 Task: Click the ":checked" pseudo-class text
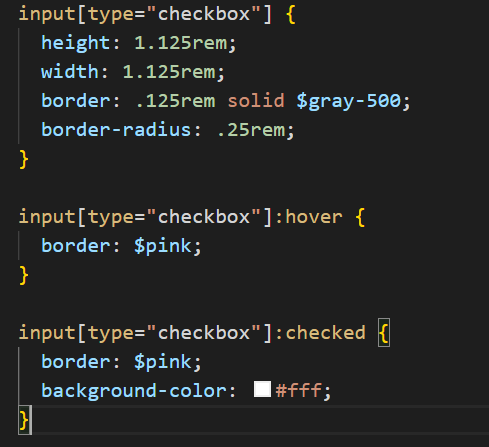(320, 333)
